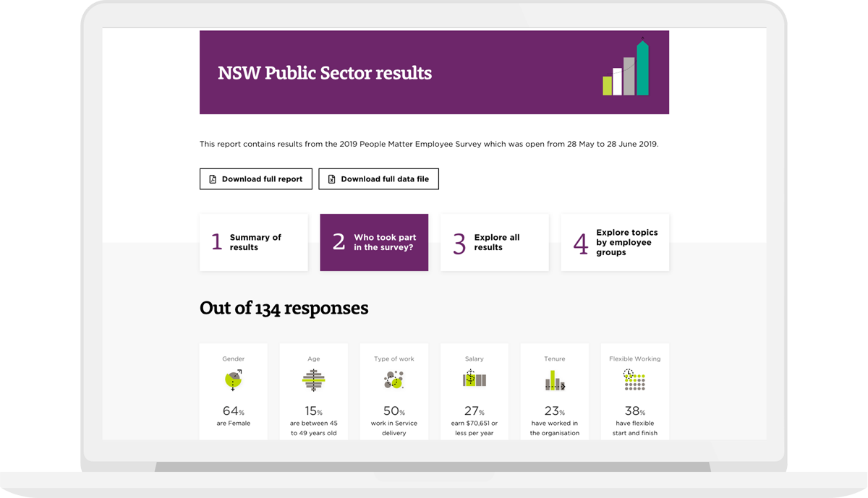The image size is (868, 498).
Task: Switch to the Explore all results tab
Action: coord(495,242)
